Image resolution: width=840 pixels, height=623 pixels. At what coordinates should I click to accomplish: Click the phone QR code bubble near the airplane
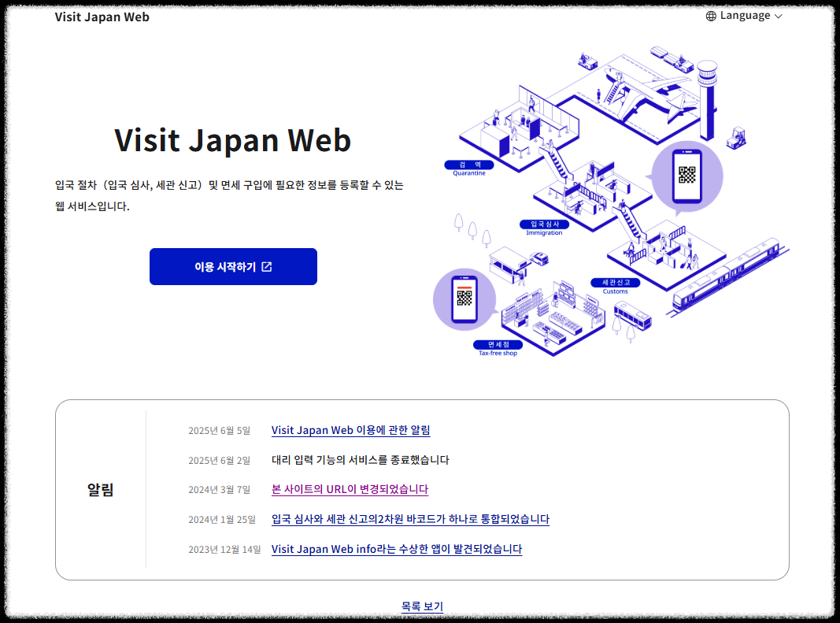pos(686,176)
